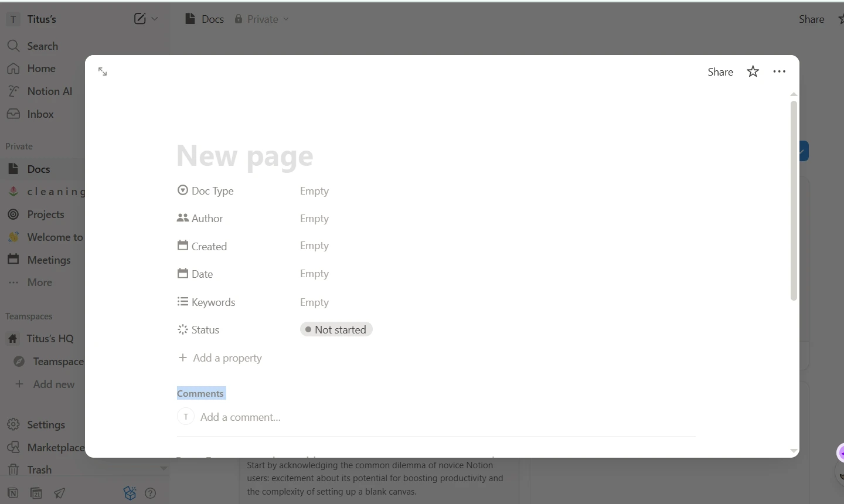Set the empty Doc Type value
Image resolution: width=844 pixels, height=504 pixels.
[x=314, y=191]
